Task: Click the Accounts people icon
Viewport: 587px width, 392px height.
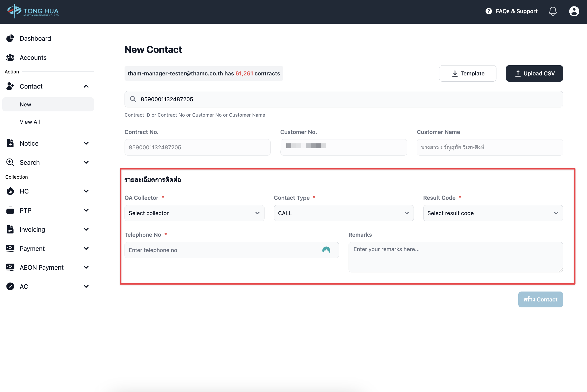Action: [x=10, y=58]
